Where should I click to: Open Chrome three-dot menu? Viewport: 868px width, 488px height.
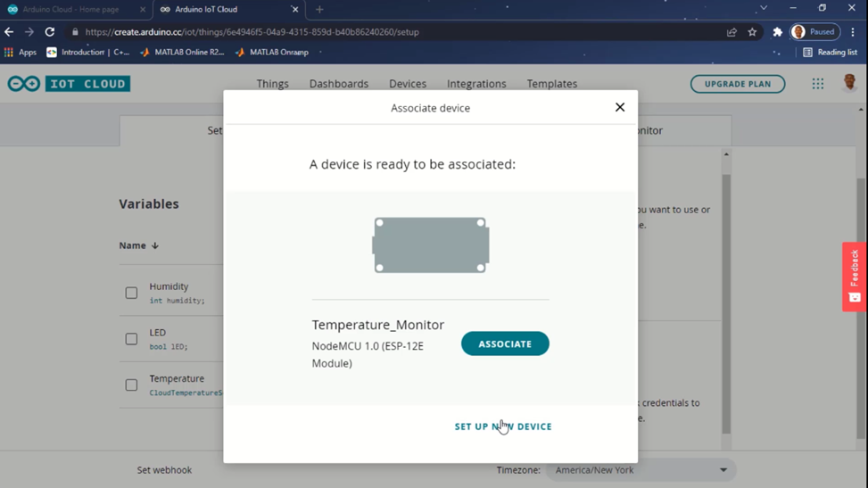[x=853, y=32]
